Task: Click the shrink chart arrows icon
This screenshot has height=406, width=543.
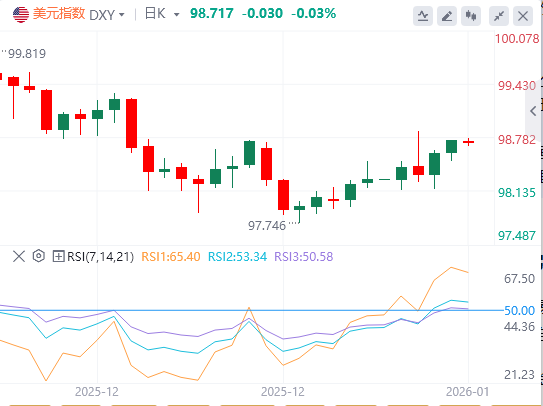Action: point(499,16)
